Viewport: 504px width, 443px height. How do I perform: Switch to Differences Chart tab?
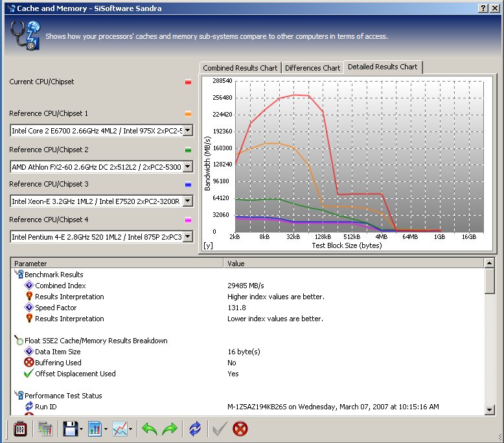pos(312,68)
